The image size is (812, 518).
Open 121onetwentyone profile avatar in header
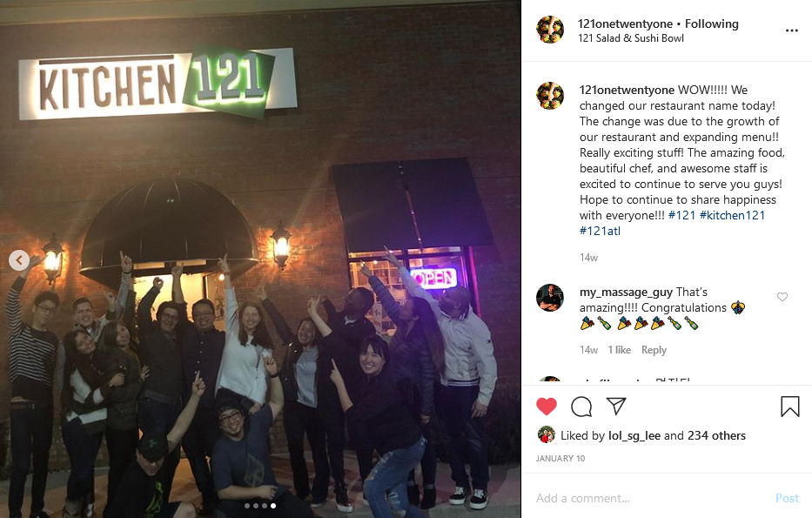pyautogui.click(x=550, y=30)
